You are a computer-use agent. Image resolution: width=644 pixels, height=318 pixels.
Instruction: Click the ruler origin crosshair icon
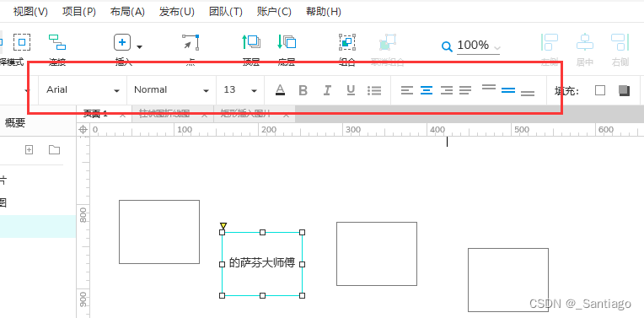pos(83,130)
